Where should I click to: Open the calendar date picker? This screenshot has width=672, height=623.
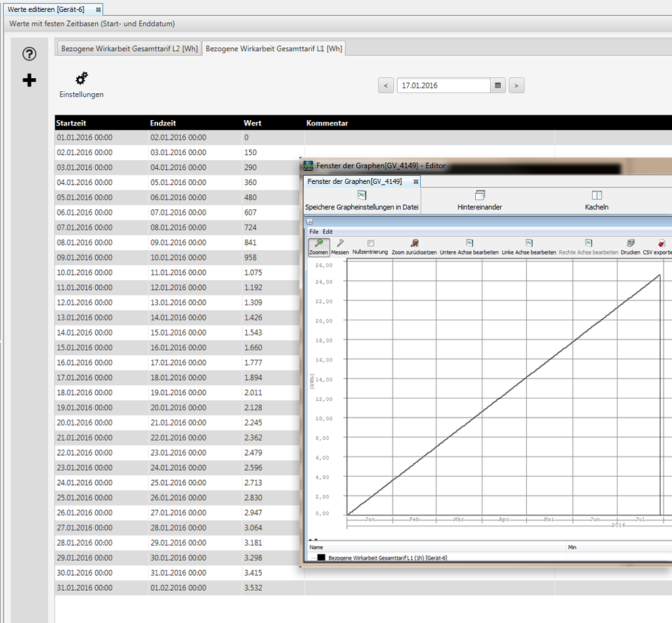pos(497,85)
